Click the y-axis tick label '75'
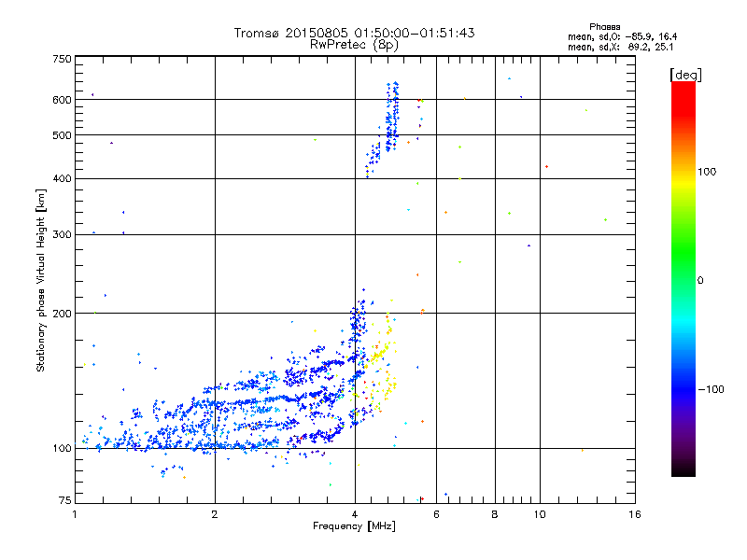Image resolution: width=747 pixels, height=560 pixels. (65, 500)
